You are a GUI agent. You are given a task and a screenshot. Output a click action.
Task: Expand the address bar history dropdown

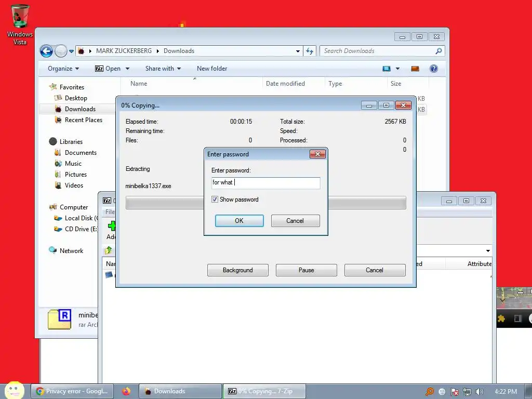[298, 51]
